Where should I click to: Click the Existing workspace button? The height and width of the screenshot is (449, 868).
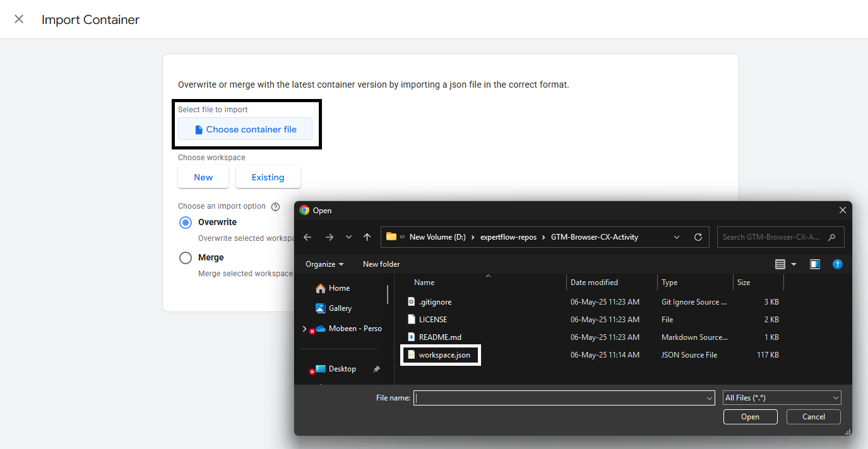(x=268, y=177)
